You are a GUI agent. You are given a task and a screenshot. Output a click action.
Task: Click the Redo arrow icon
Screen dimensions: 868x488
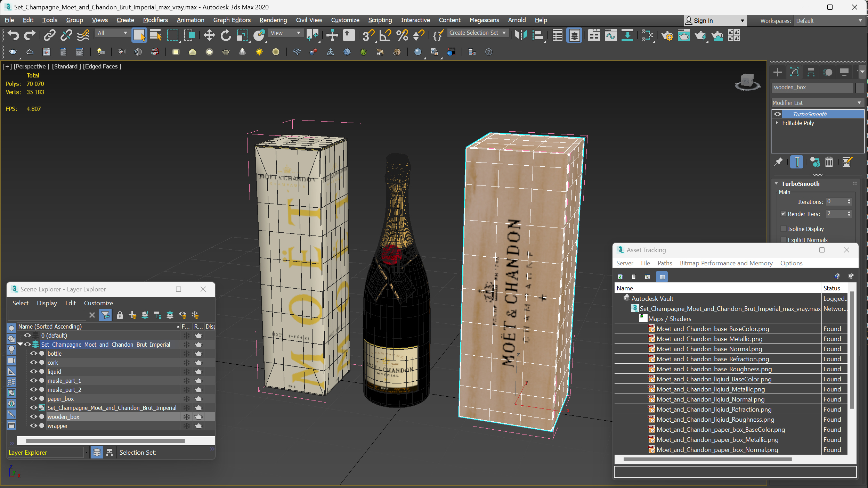[x=30, y=35]
